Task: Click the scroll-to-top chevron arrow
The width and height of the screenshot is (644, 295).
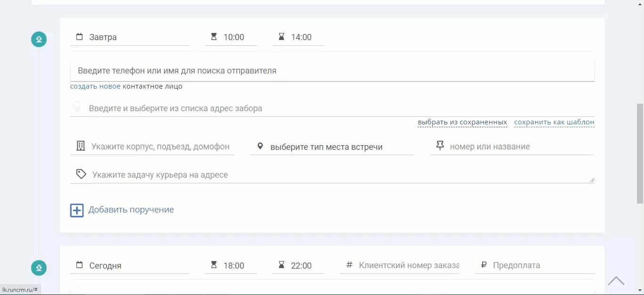Action: (616, 281)
